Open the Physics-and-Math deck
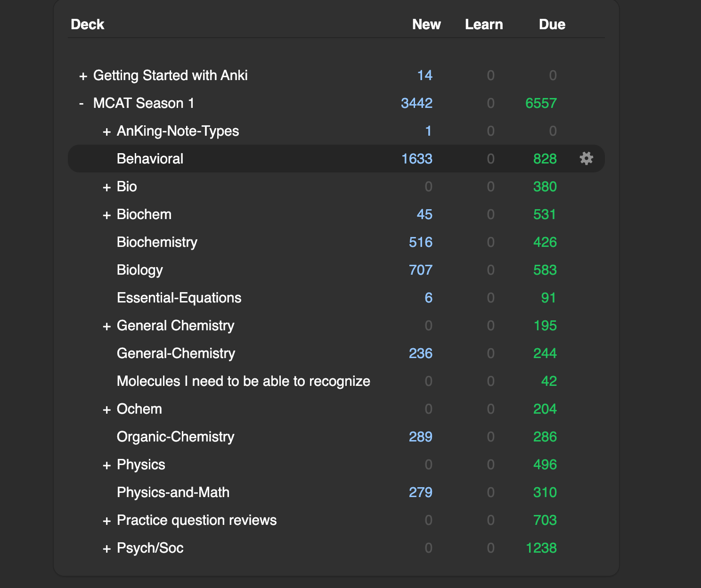Screen dimensions: 701x588 pyautogui.click(x=173, y=492)
